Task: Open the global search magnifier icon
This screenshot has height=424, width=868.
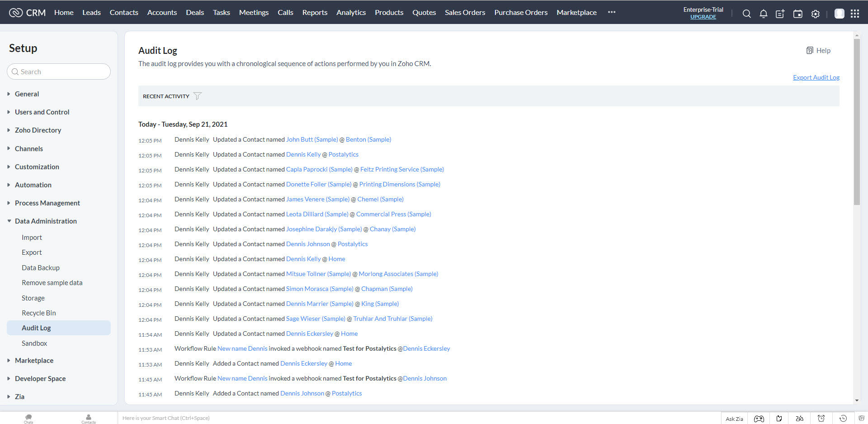Action: (746, 14)
